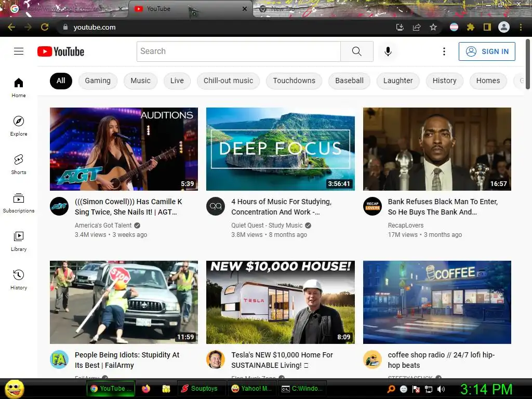The width and height of the screenshot is (532, 399).
Task: Open Shorts in sidebar
Action: 19,164
